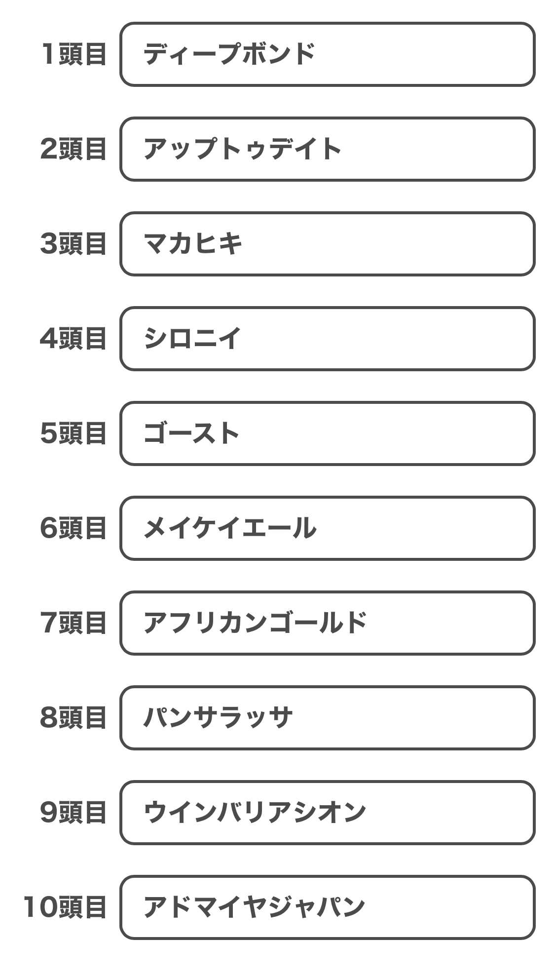Image resolution: width=555 pixels, height=980 pixels.
Task: Click the ウインバリアシオン input box
Action: (x=327, y=813)
